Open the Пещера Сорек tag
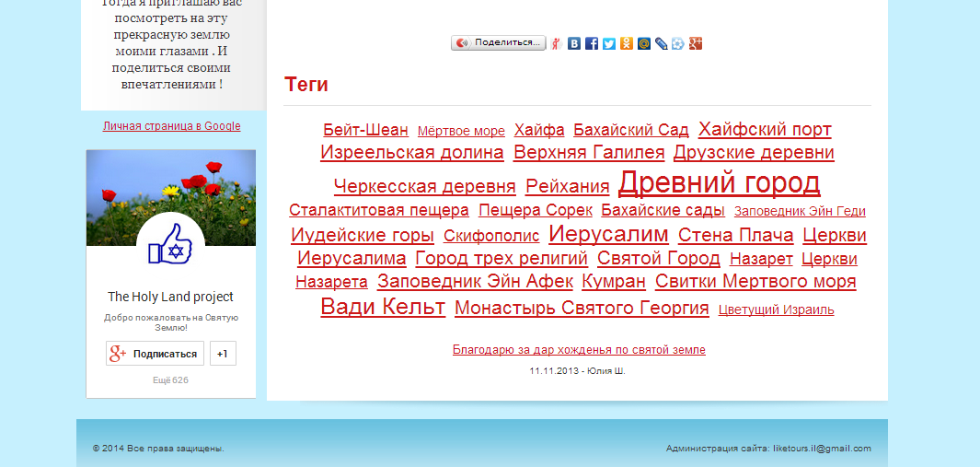This screenshot has height=467, width=980. pyautogui.click(x=536, y=210)
